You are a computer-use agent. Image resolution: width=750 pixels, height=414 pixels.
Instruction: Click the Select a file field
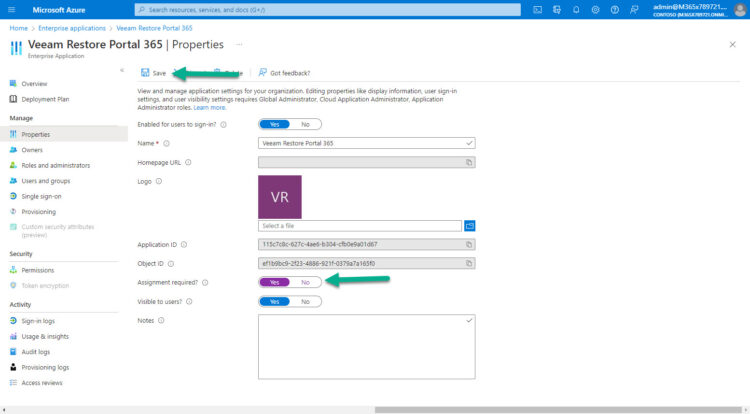click(360, 226)
